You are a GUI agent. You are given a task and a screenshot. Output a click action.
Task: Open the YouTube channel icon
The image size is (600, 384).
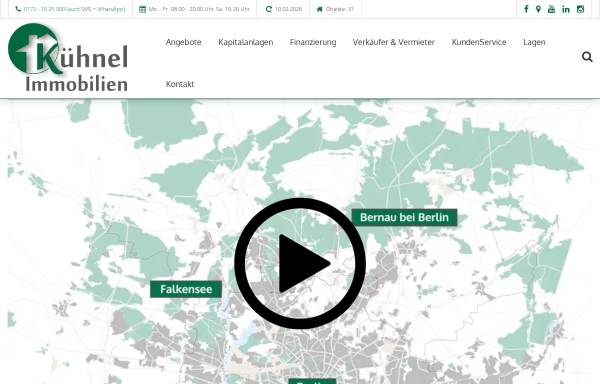click(551, 9)
